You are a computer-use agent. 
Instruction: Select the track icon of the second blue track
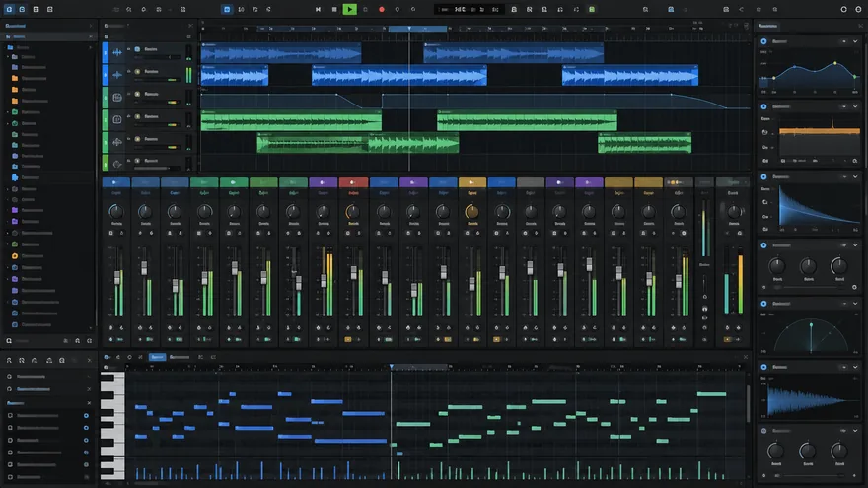(x=117, y=75)
